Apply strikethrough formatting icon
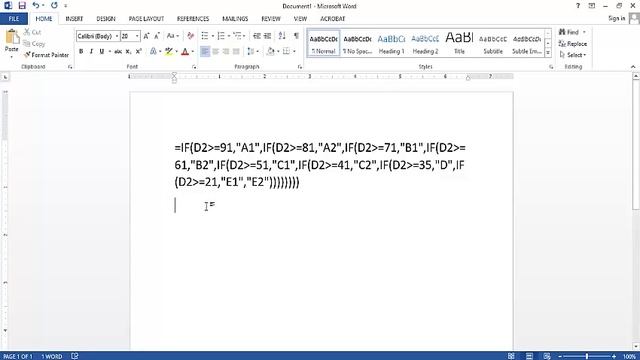This screenshot has height=360, width=640. (x=118, y=51)
